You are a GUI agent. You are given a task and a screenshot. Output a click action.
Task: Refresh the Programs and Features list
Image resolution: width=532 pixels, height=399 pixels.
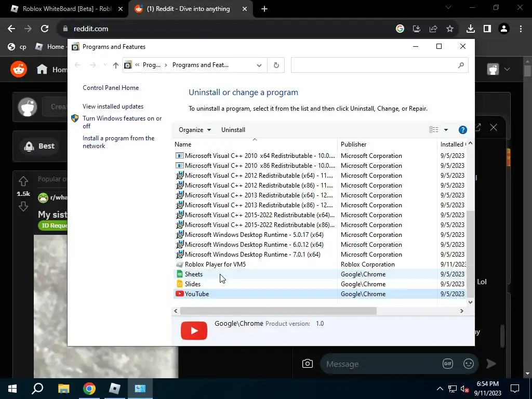pos(276,65)
